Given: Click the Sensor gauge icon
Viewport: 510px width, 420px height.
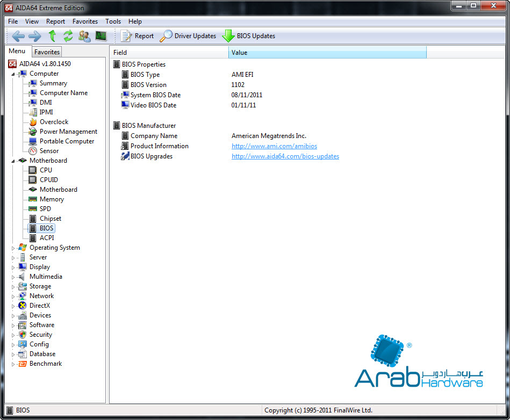Looking at the screenshot, I should tap(33, 151).
